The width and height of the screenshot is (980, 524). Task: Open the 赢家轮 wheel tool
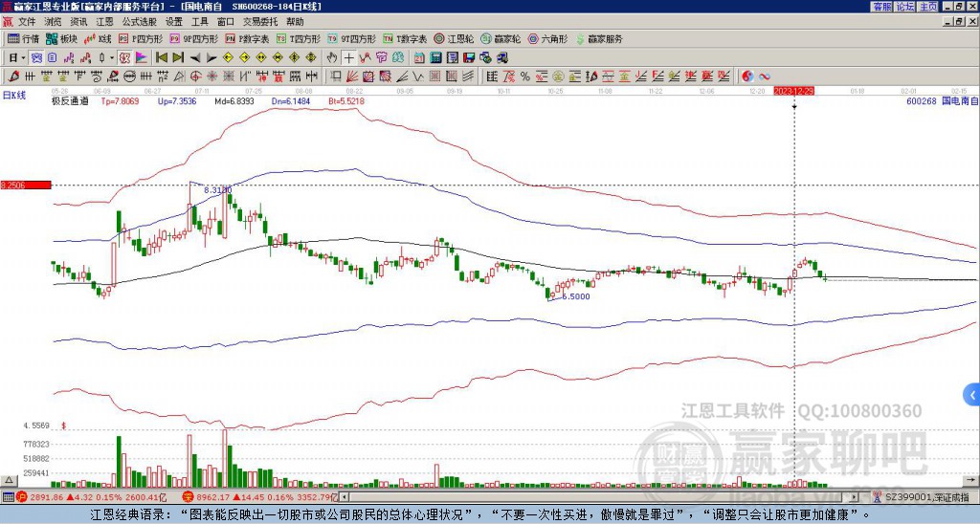click(501, 38)
